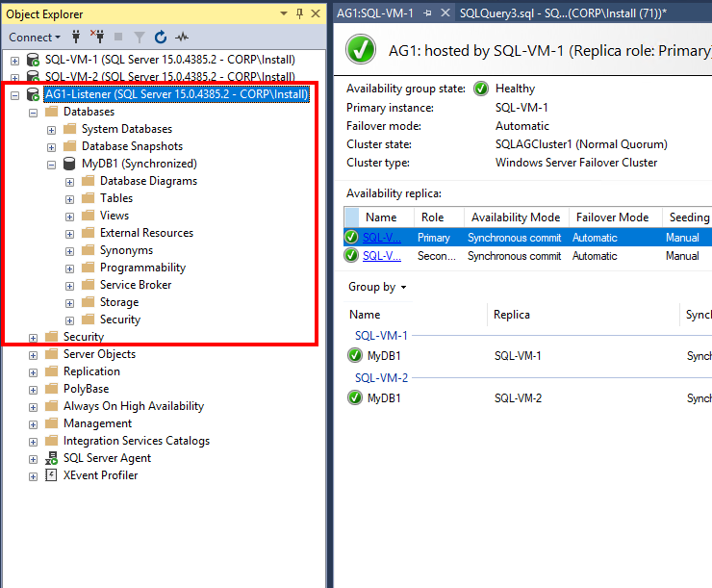Click the large AG1 health check icon
712x588 pixels.
tap(361, 49)
